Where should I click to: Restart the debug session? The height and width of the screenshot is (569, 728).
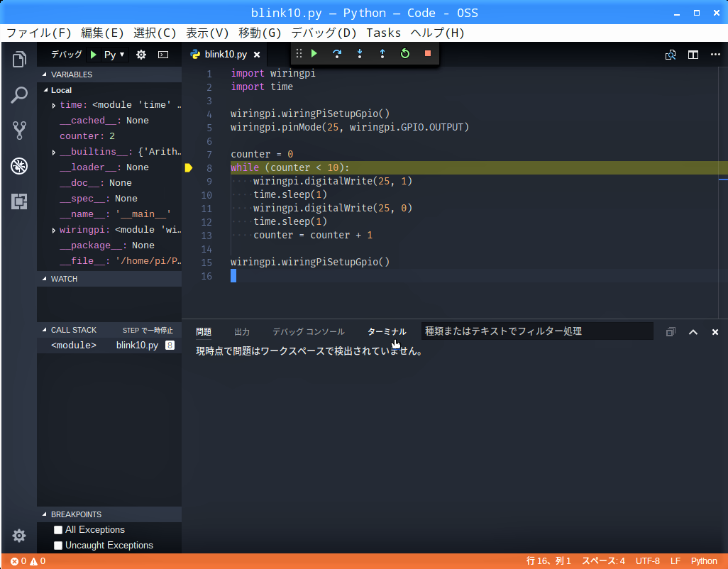click(405, 54)
